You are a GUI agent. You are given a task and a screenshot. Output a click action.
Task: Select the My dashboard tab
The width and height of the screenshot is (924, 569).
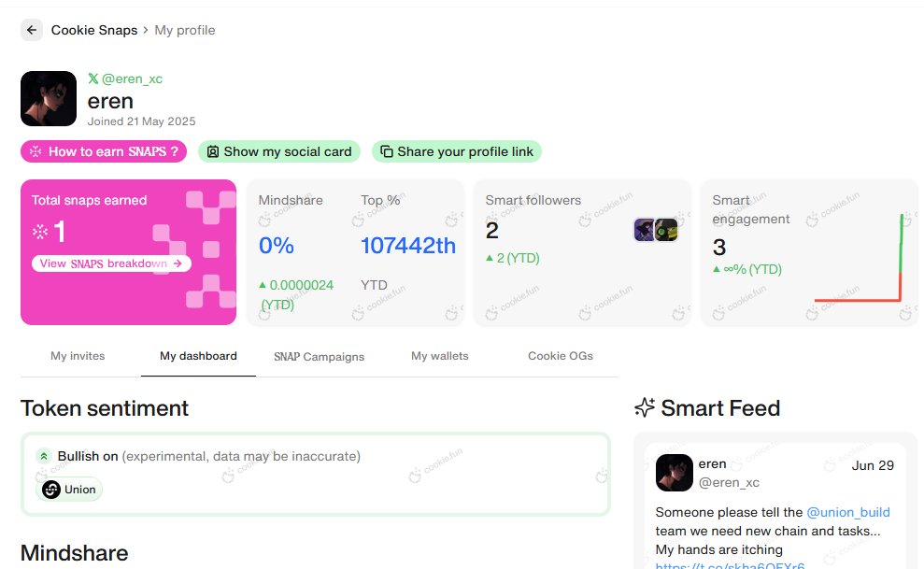click(x=199, y=356)
